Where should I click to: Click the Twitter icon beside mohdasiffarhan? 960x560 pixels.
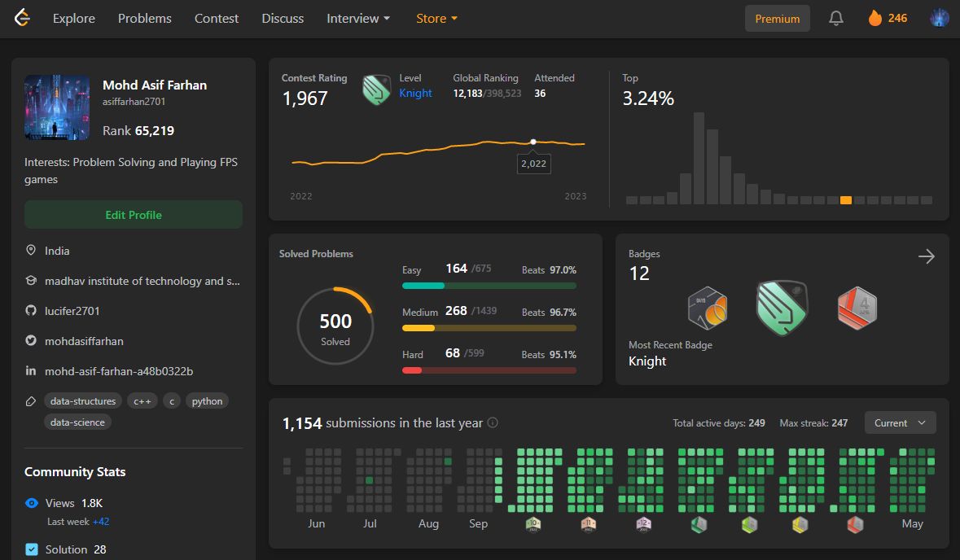(x=31, y=340)
